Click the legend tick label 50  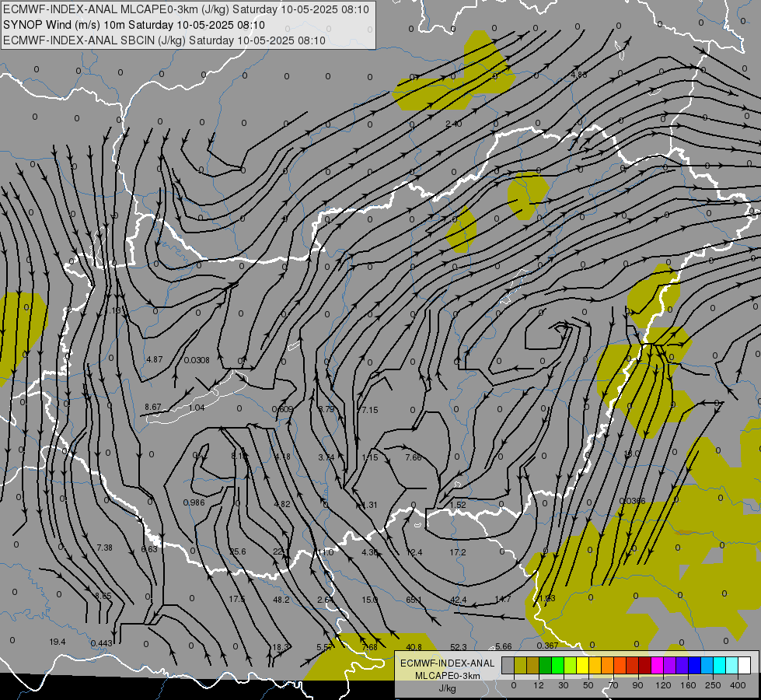(x=588, y=685)
